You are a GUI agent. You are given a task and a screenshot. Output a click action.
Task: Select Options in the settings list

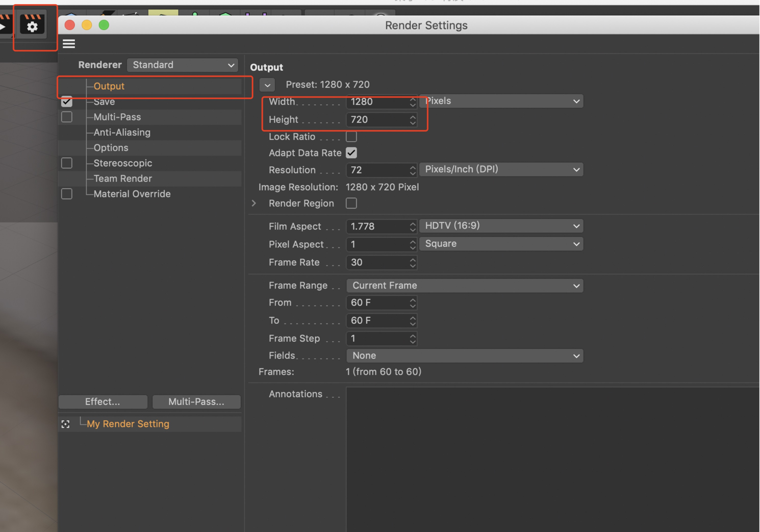click(111, 148)
